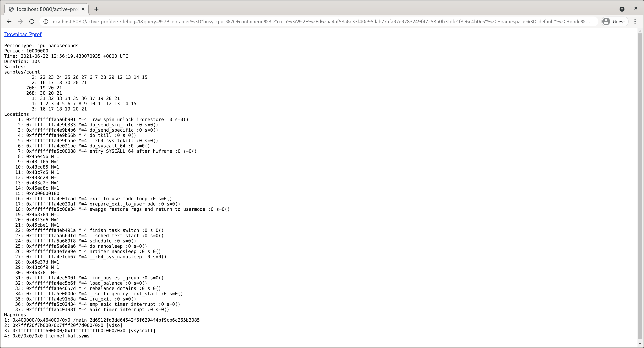Click location 17 prepare_exit_to_usermode
644x348 pixels.
point(98,204)
